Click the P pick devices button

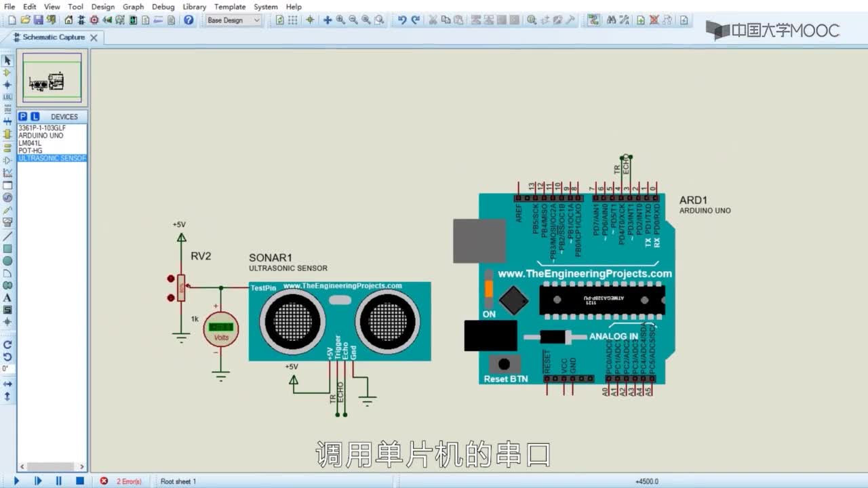tap(22, 117)
